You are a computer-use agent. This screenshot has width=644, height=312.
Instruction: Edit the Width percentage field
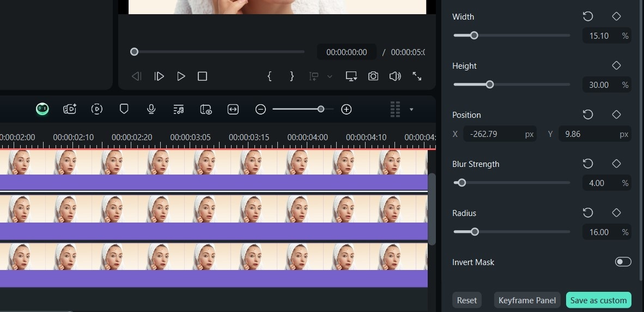606,36
